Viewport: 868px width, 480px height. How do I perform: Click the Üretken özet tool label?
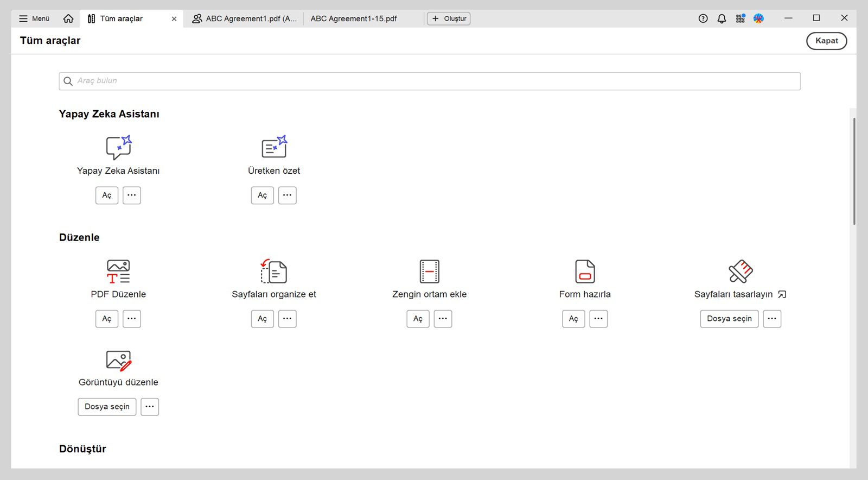274,170
